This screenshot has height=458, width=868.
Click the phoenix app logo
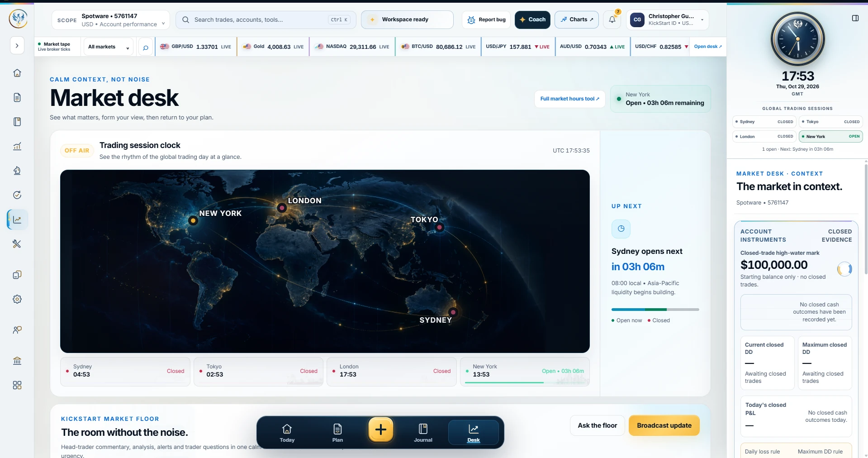pyautogui.click(x=18, y=19)
